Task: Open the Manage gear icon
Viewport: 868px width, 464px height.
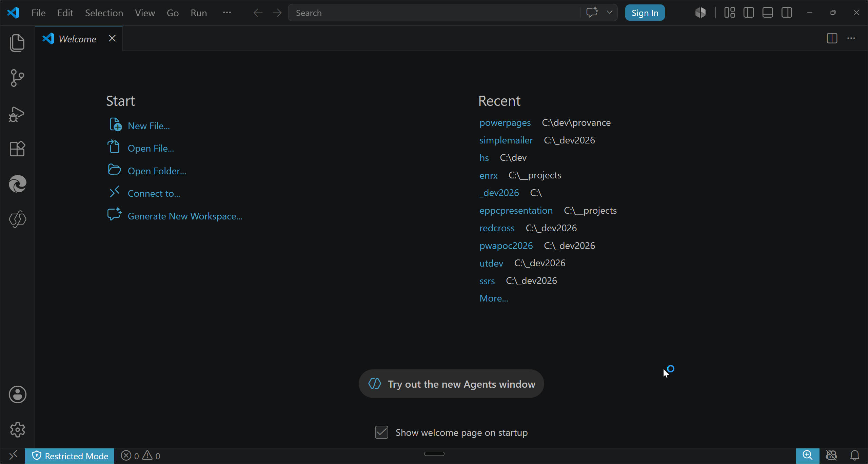Action: tap(17, 430)
